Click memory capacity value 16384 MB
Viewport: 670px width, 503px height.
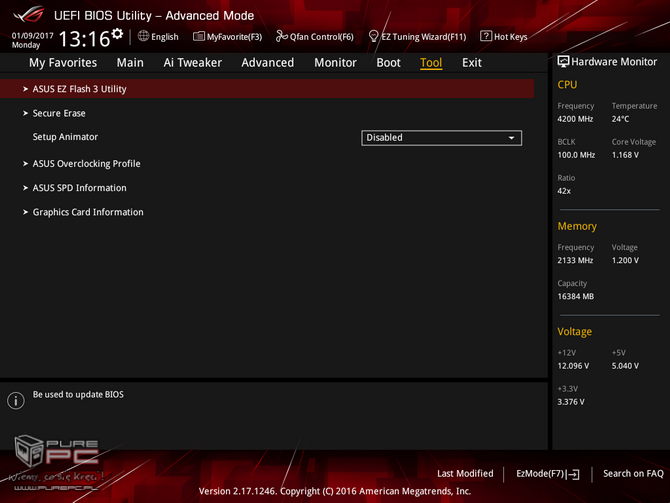click(576, 296)
